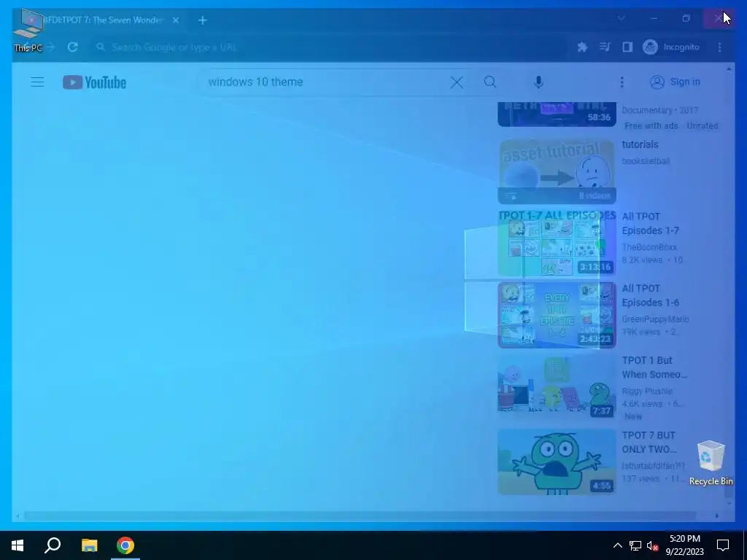
Task: Open the taskbar clock showing 5:20 PM
Action: click(684, 545)
